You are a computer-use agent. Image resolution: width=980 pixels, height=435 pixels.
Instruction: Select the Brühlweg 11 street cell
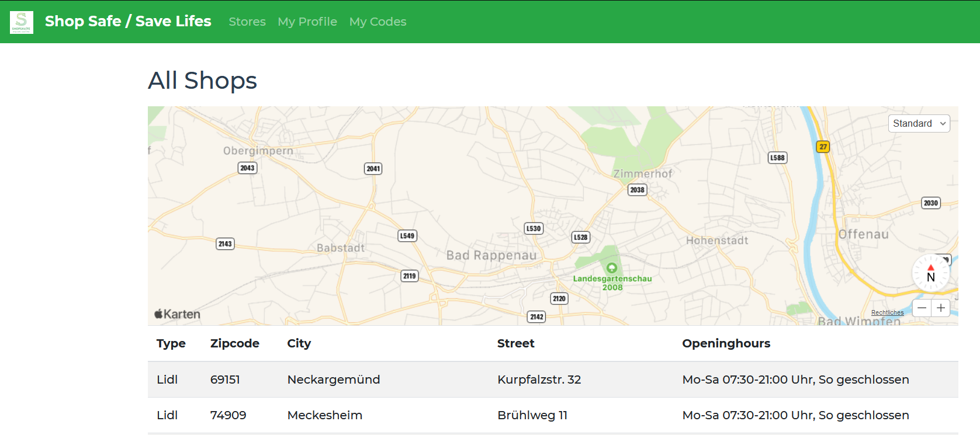[x=532, y=415]
